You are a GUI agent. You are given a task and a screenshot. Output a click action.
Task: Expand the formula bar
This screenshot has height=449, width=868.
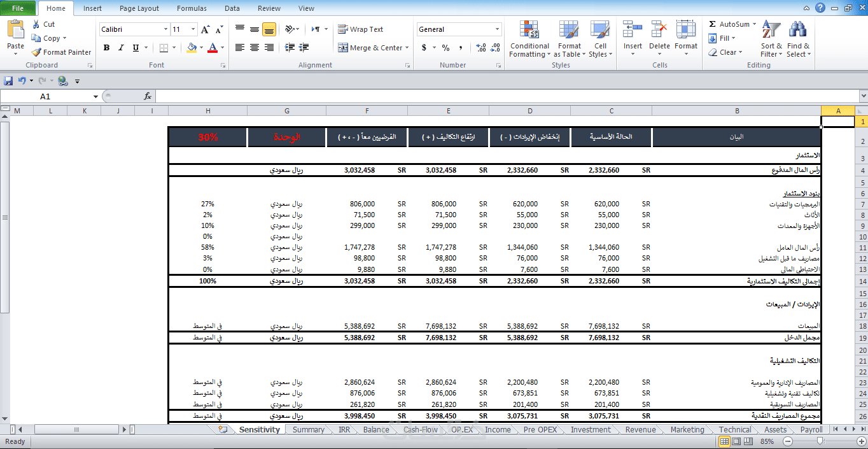(x=863, y=96)
